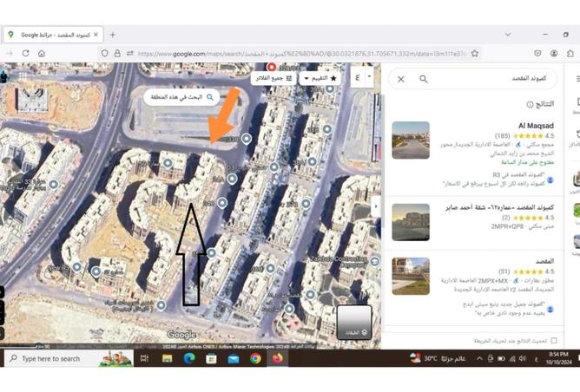Viewport: 580px width, 392px height.
Task: Open Task View on the taskbar
Action: 145,358
